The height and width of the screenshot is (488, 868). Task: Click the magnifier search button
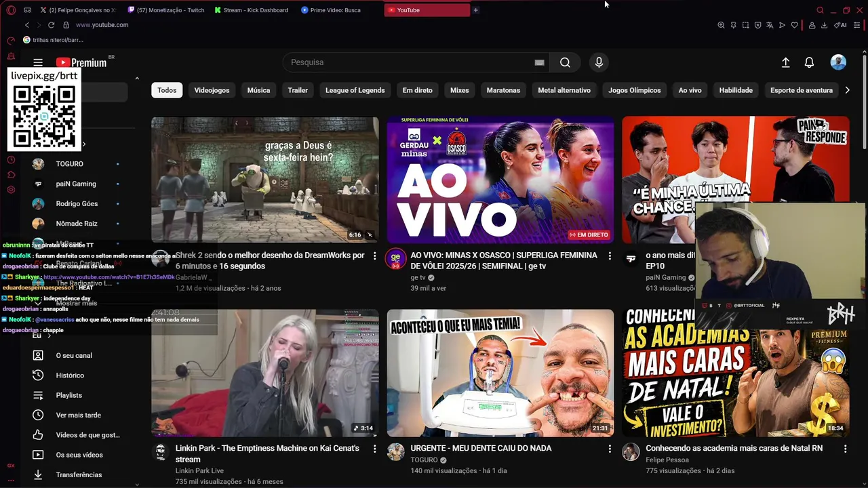(565, 62)
